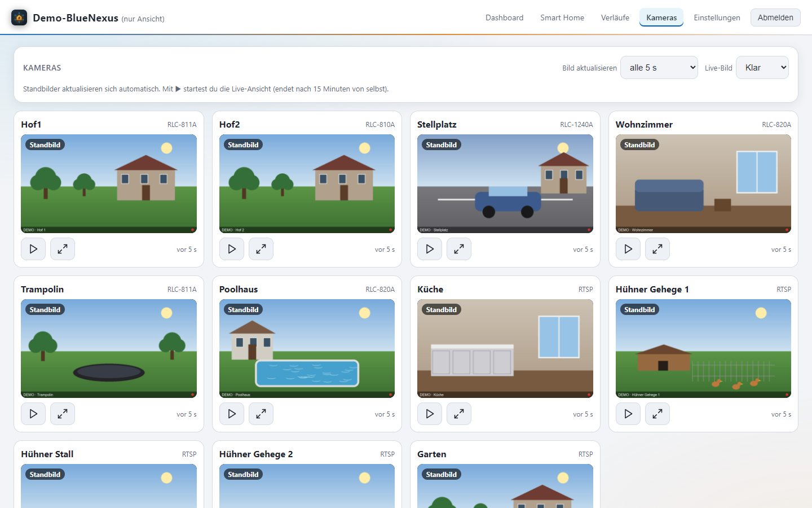Open the Verläufe tab

(615, 17)
